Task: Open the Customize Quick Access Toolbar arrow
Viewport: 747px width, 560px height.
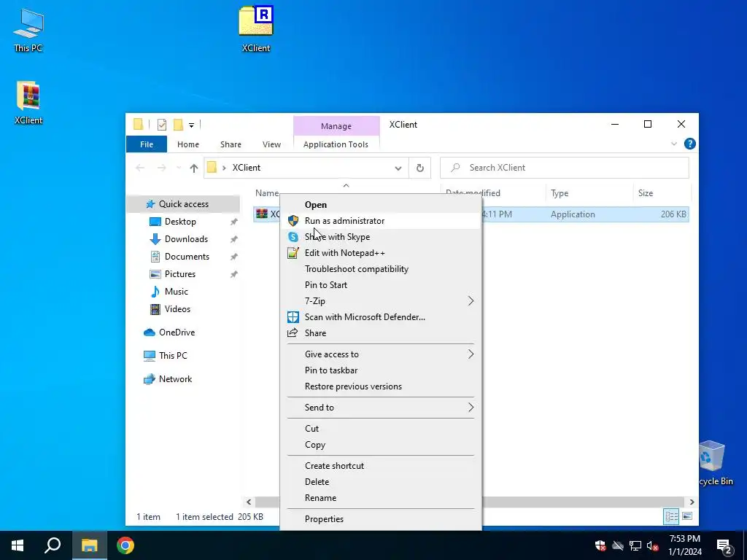Action: [191, 125]
